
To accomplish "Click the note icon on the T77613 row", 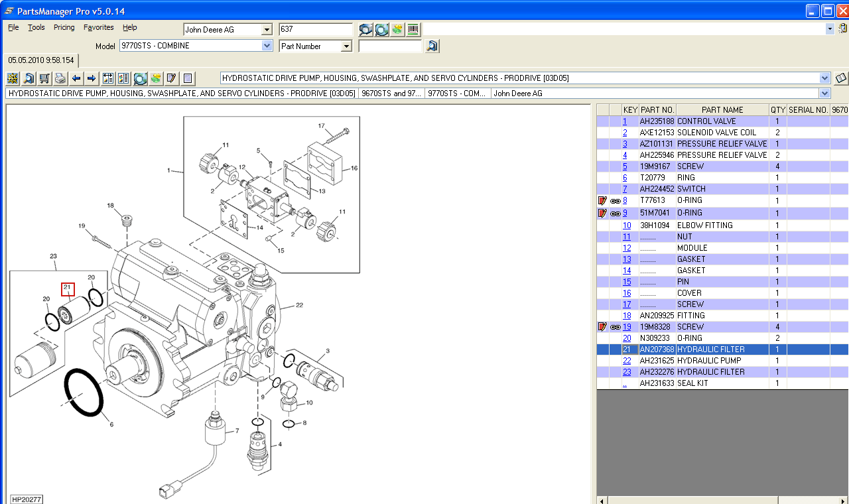I will [602, 200].
